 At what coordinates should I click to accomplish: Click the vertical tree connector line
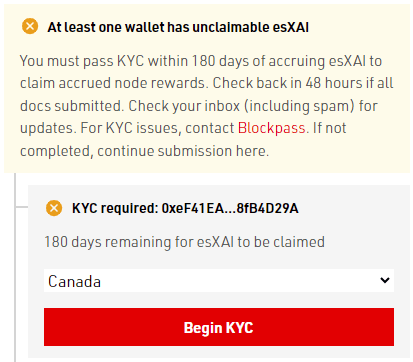coord(15,267)
